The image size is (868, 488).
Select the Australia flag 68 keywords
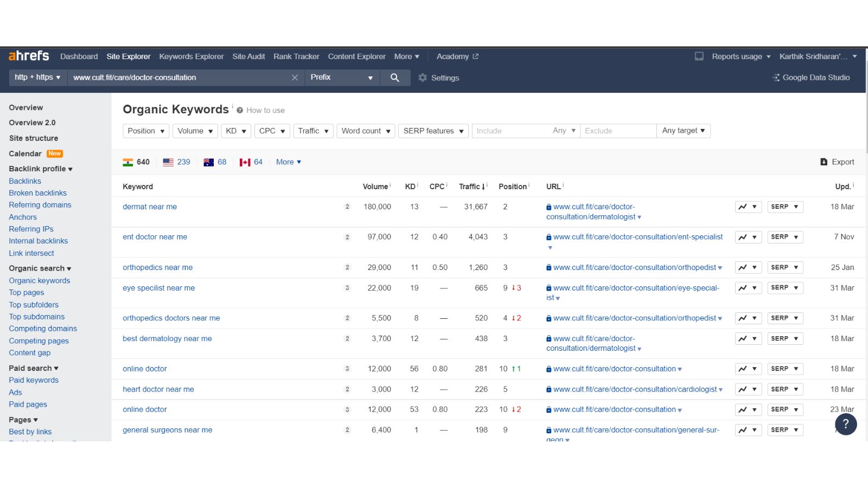[215, 162]
